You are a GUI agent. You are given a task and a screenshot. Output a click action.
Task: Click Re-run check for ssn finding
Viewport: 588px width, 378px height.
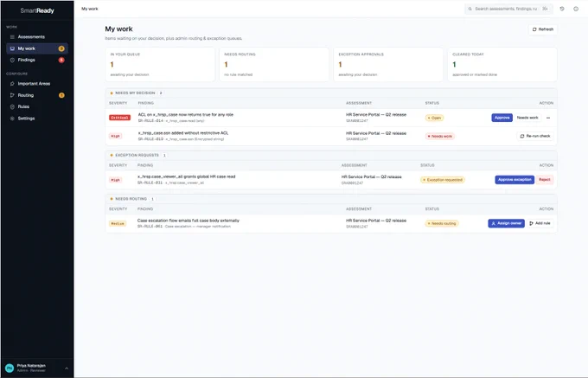click(535, 136)
